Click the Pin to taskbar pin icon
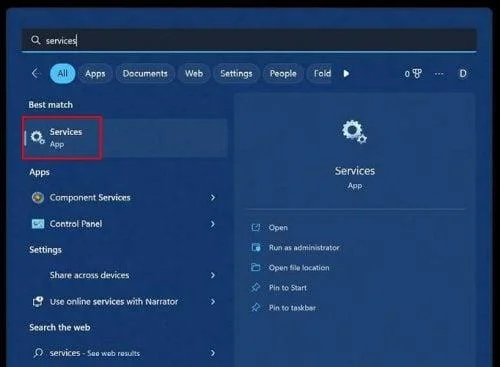Viewport: 500px width, 367px height. [x=256, y=307]
